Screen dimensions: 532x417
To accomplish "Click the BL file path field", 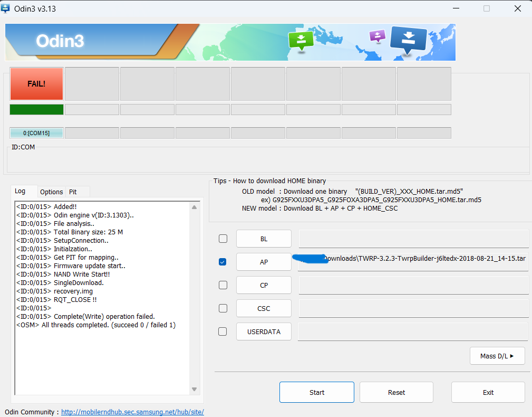I will [413, 239].
